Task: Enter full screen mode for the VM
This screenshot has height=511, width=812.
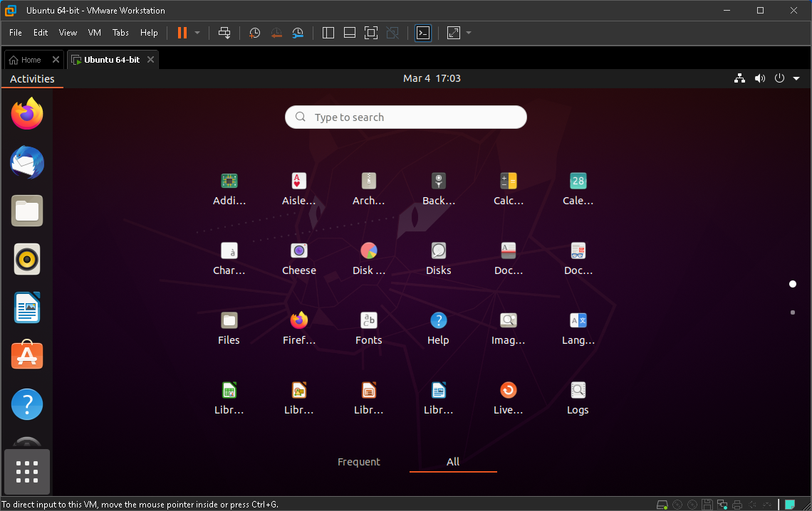Action: pos(370,33)
